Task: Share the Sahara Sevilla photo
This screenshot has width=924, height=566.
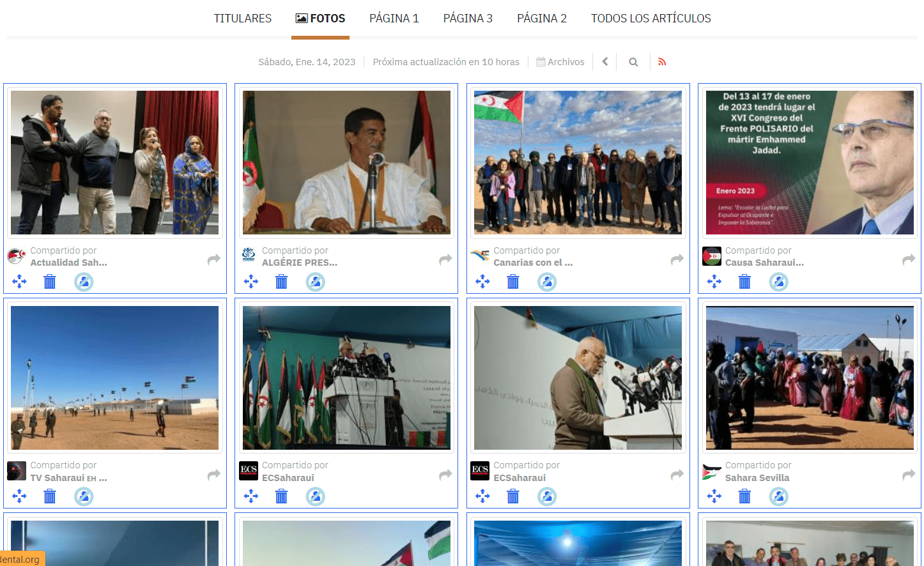Action: tap(909, 474)
